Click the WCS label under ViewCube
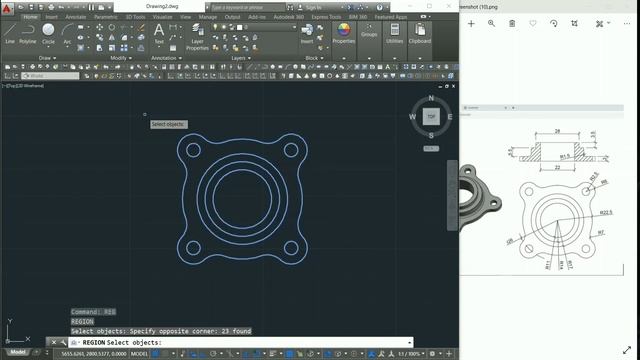This screenshot has height=360, width=640. pyautogui.click(x=431, y=149)
